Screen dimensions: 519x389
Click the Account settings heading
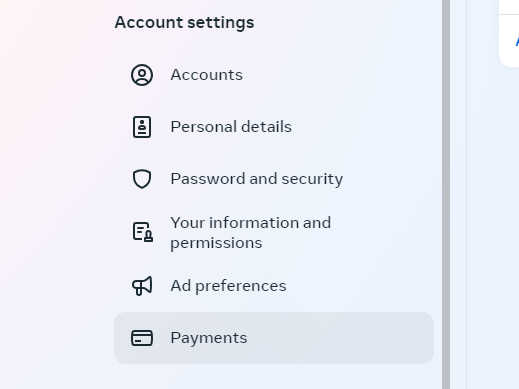click(x=184, y=23)
